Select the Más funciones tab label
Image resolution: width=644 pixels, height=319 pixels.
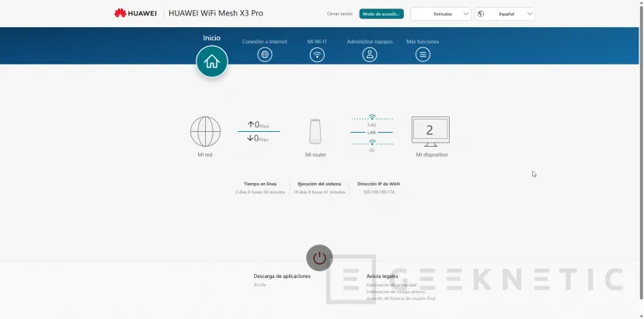tap(423, 41)
